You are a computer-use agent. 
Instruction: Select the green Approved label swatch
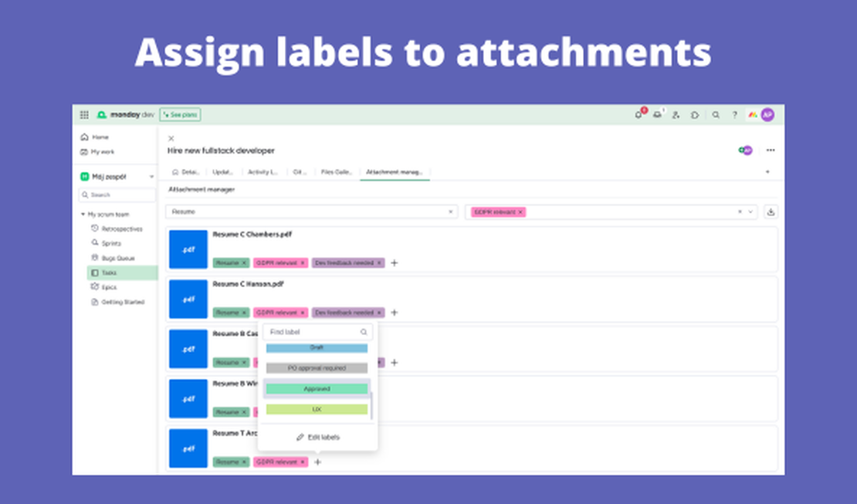(x=317, y=389)
